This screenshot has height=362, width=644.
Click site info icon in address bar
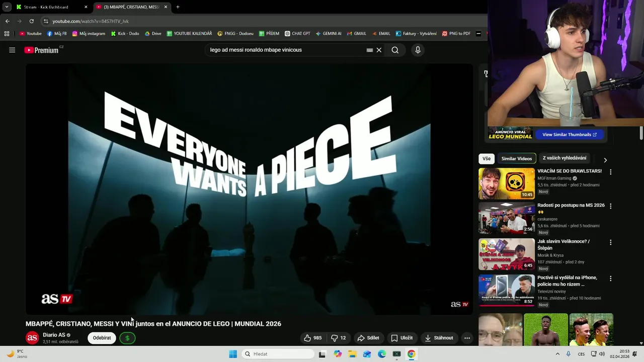(46, 21)
